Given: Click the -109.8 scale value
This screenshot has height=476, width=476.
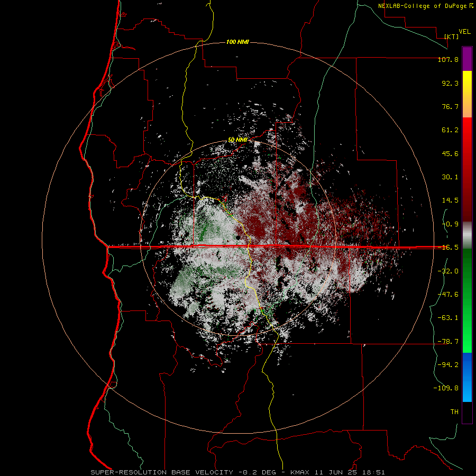Looking at the screenshot, I should click(x=446, y=388).
